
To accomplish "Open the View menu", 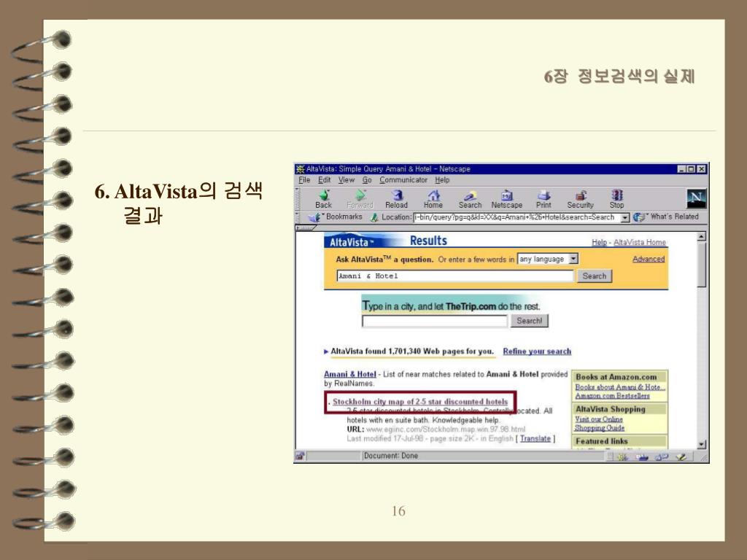I will pyautogui.click(x=347, y=180).
